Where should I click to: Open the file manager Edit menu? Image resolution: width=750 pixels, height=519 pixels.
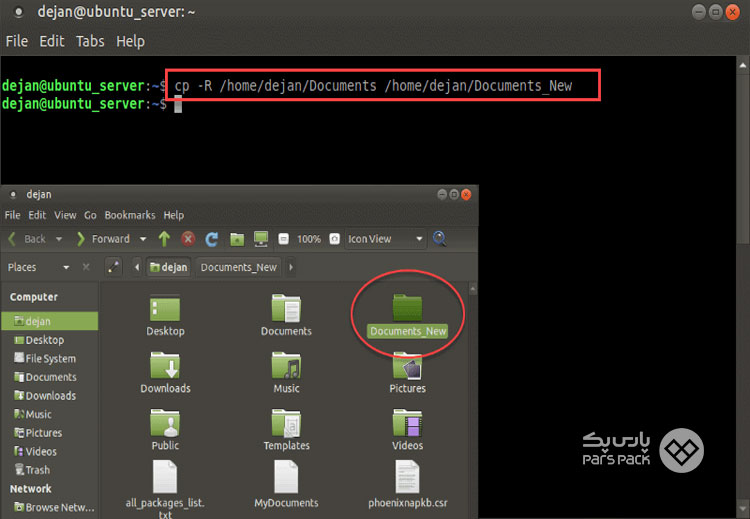(37, 215)
